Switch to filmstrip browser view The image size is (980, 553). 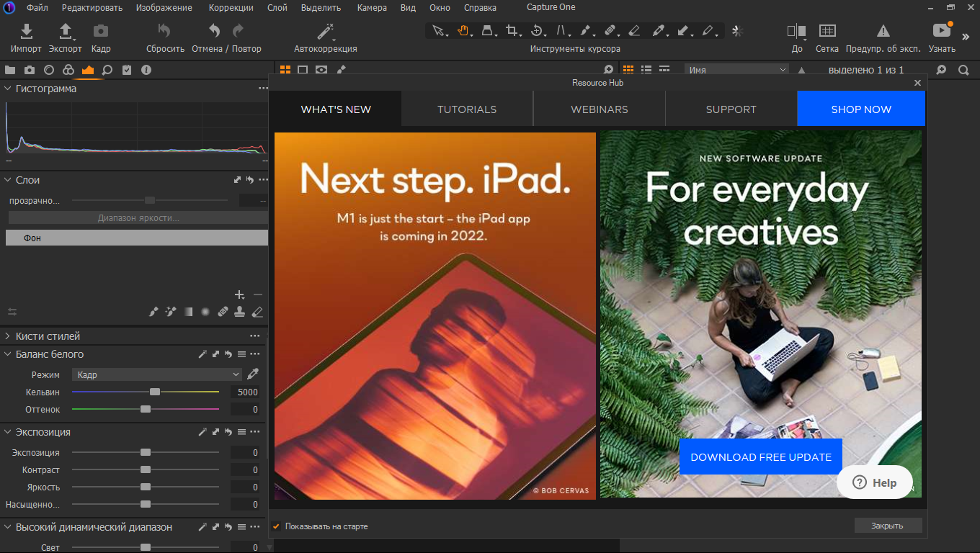pos(664,70)
